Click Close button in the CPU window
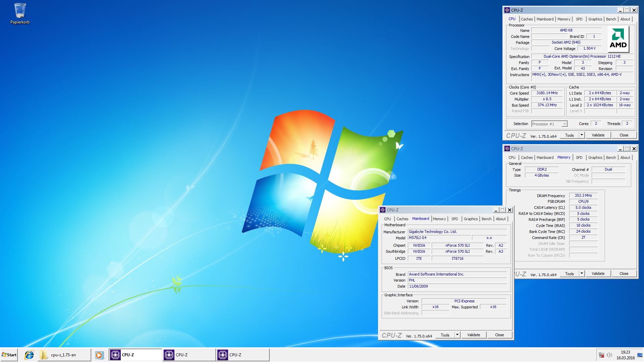The height and width of the screenshot is (362, 644). pos(624,135)
